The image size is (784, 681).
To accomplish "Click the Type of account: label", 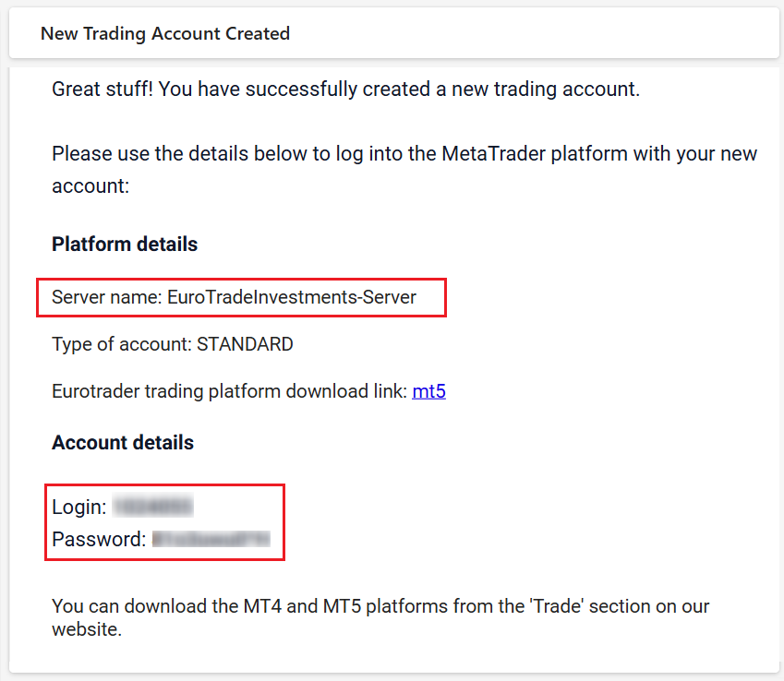I will click(122, 345).
